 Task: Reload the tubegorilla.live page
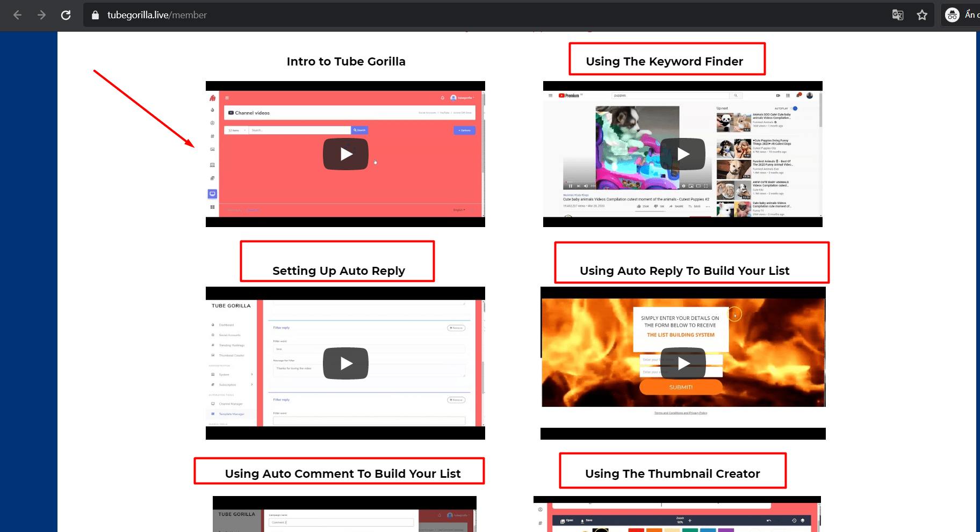click(x=66, y=15)
